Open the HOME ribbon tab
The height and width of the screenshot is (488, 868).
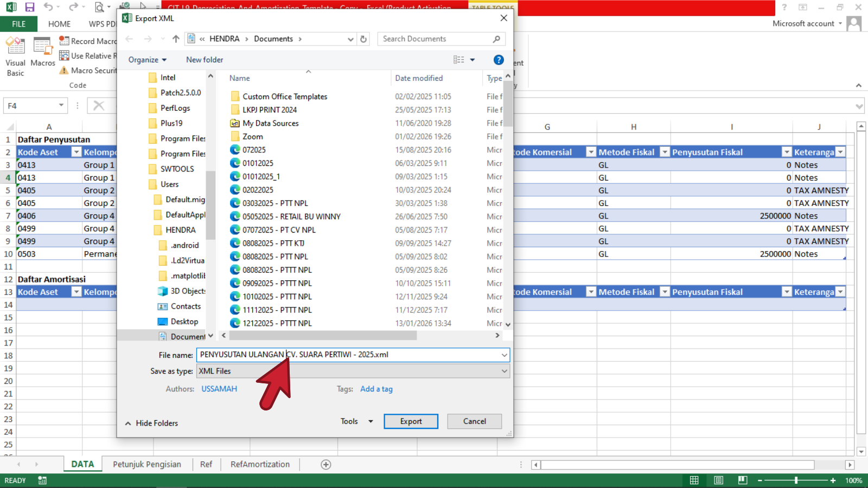point(59,24)
